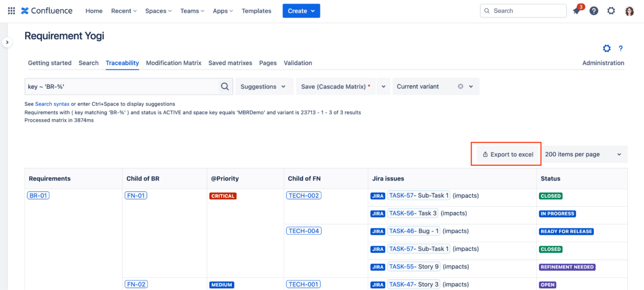The height and width of the screenshot is (290, 644).
Task: Open the Confluence help question mark icon
Action: (x=594, y=10)
